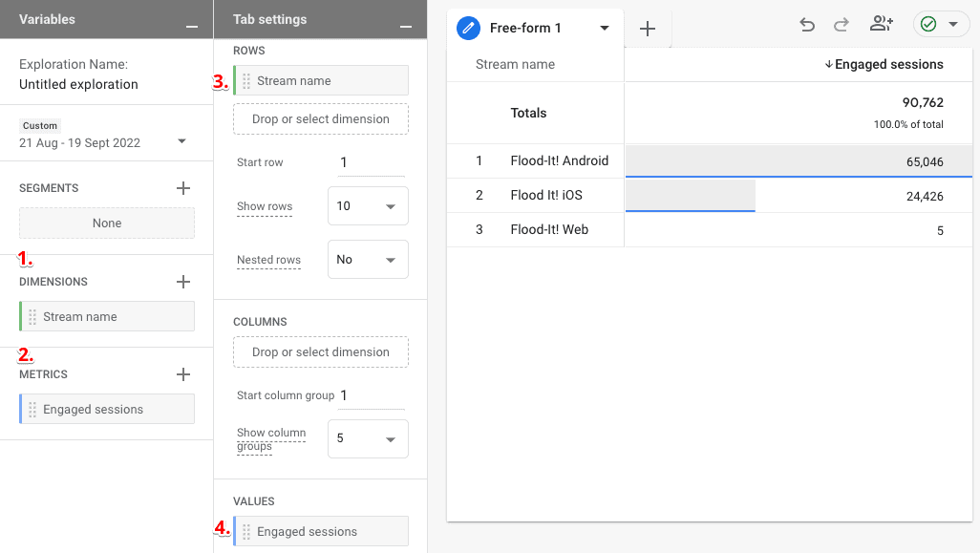Click the plus icon next to DIMENSIONS
980x553 pixels.
[182, 282]
